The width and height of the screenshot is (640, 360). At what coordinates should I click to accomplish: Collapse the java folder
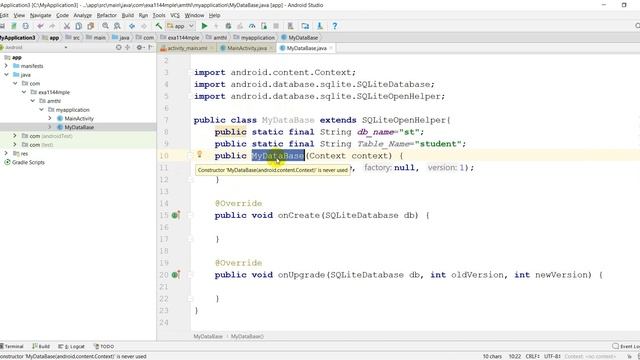[x=6, y=75]
